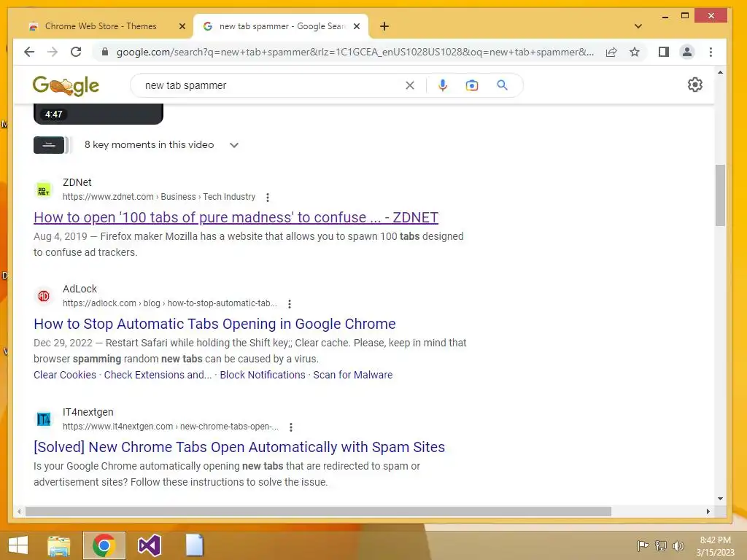Viewport: 747px width, 560px height.
Task: Open How to Stop Automatic Tabs Opening link
Action: [x=214, y=324]
